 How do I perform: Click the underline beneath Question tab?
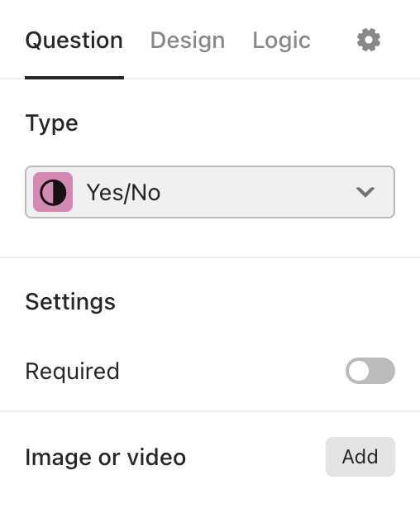(x=74, y=78)
